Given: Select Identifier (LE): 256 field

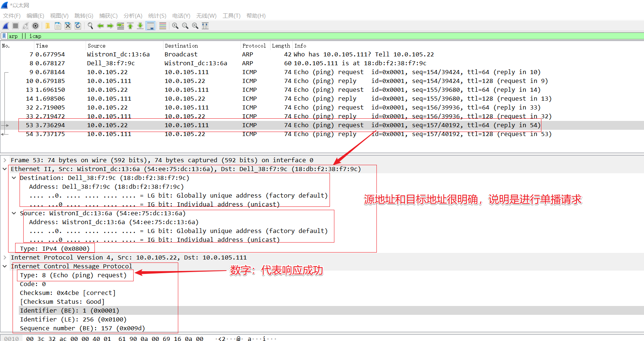Looking at the screenshot, I should (x=73, y=319).
